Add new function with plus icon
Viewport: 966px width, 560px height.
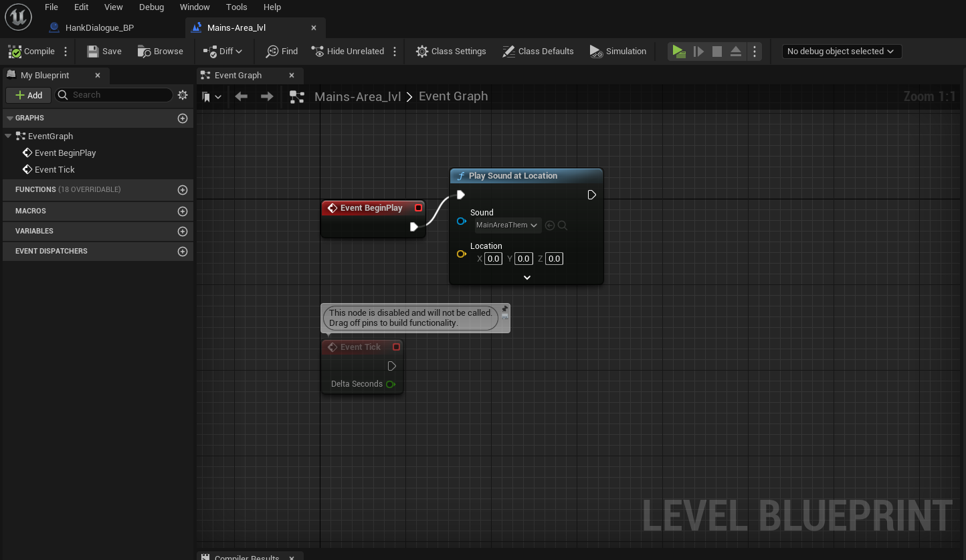pyautogui.click(x=183, y=190)
